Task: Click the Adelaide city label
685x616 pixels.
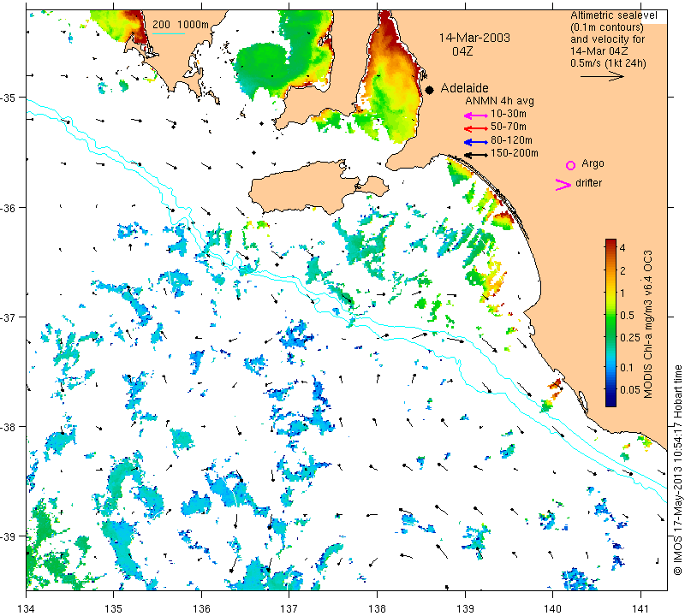Action: 464,88
